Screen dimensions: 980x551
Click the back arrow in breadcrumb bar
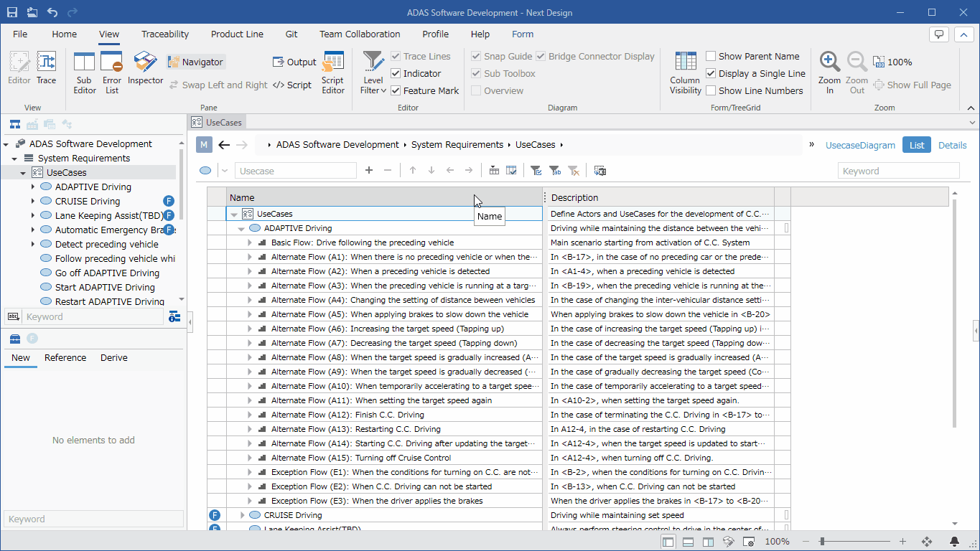(224, 145)
